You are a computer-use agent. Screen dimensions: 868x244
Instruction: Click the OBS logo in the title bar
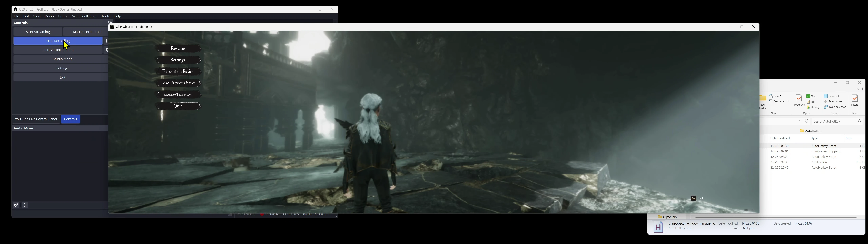point(15,9)
